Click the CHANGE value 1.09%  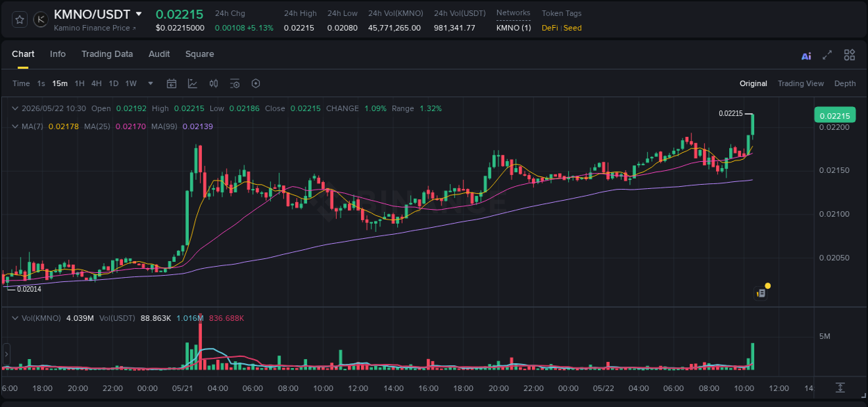376,108
